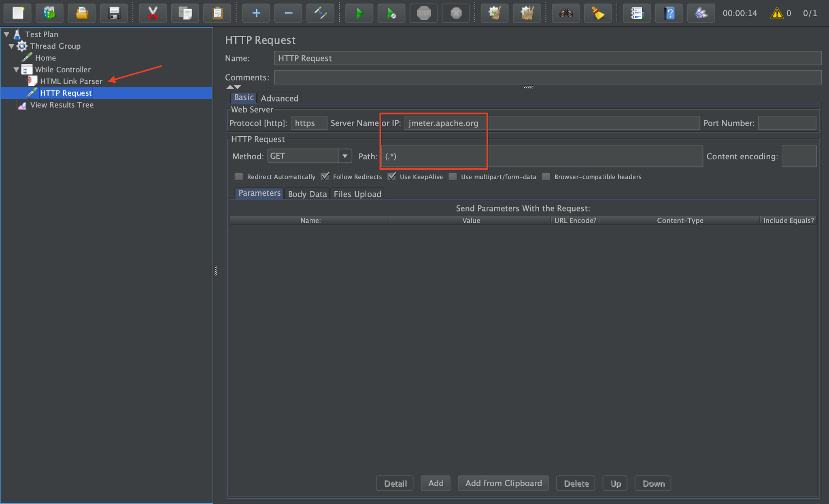
Task: Create a new test plan via New icon
Action: [x=18, y=13]
